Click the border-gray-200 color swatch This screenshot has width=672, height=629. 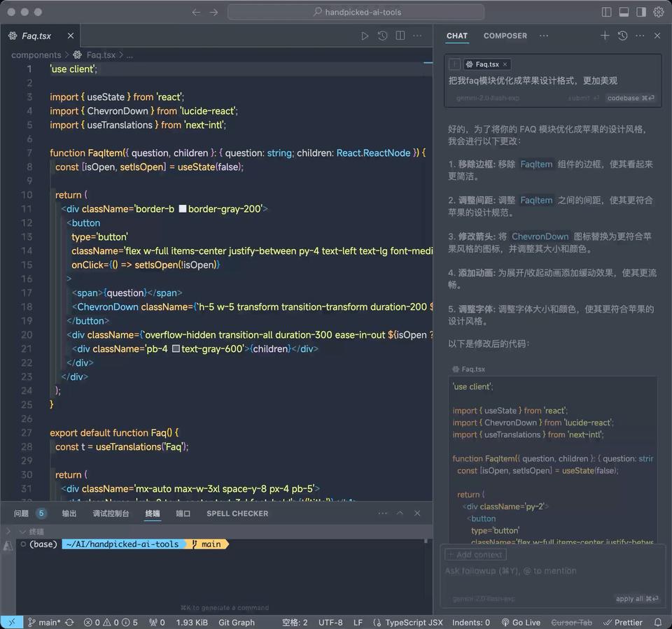(183, 209)
